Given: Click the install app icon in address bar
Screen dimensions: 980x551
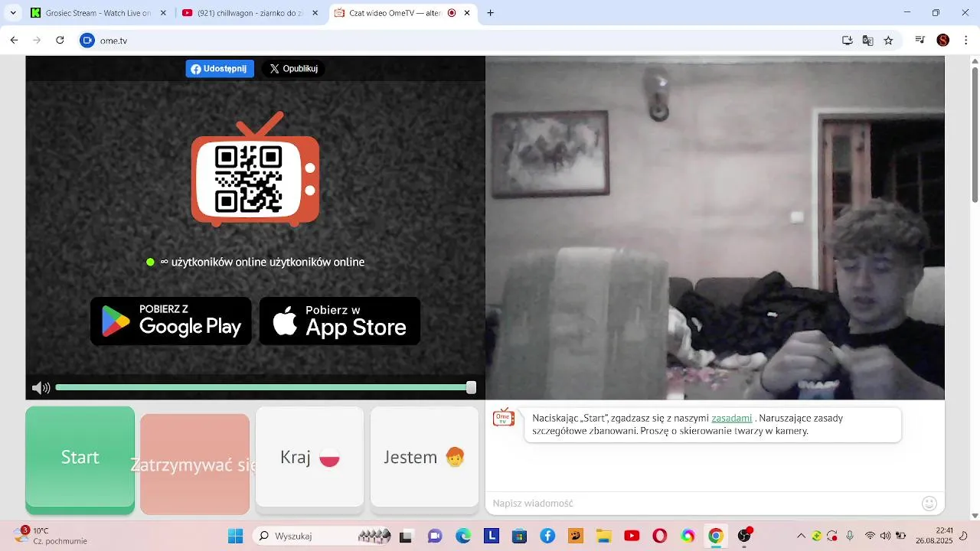Looking at the screenshot, I should coord(848,41).
